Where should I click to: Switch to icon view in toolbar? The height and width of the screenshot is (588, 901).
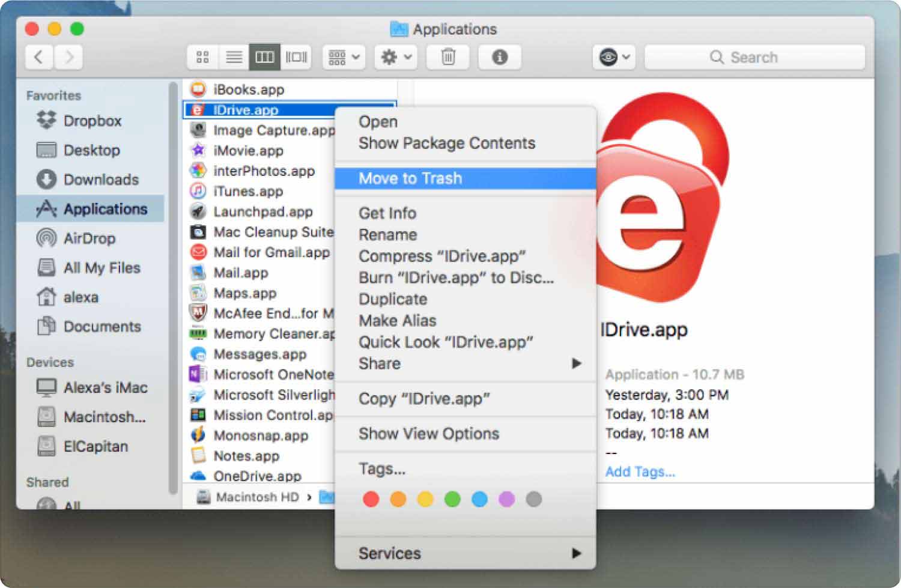click(x=203, y=58)
